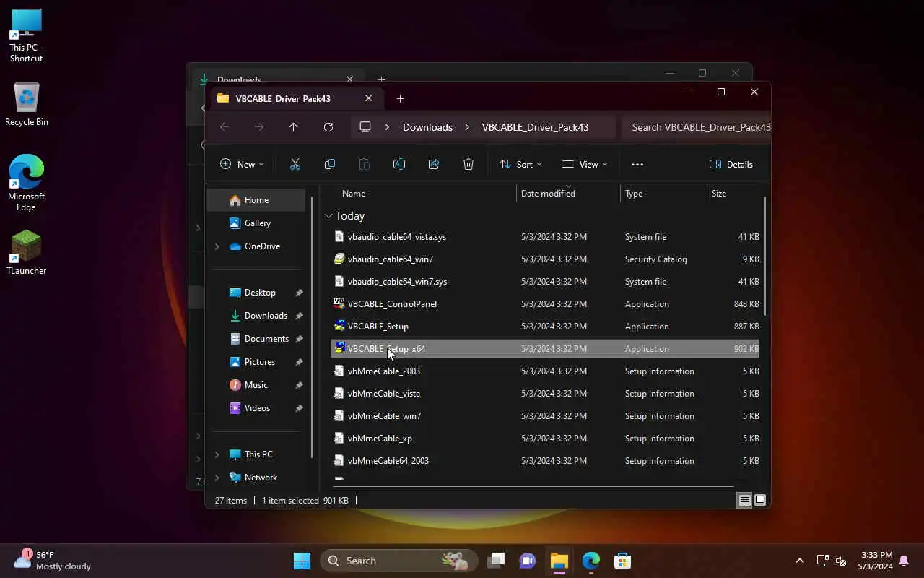Click the Delete trash icon
This screenshot has height=578, width=924.
click(x=468, y=164)
